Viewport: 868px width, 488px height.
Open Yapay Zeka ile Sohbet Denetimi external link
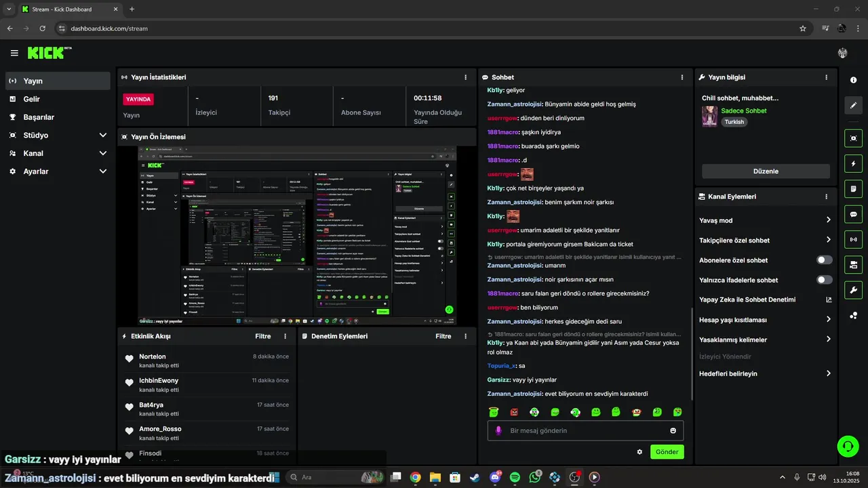tap(828, 300)
